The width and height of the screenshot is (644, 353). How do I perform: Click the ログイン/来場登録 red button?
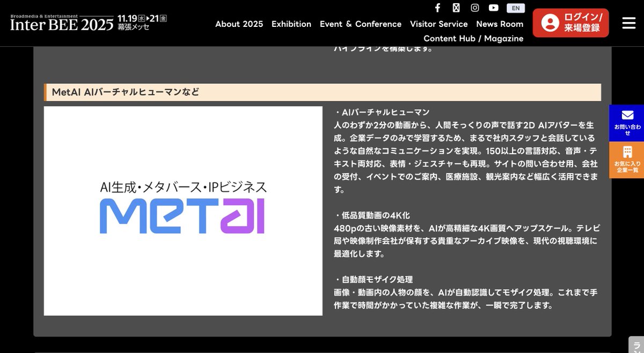pyautogui.click(x=570, y=23)
